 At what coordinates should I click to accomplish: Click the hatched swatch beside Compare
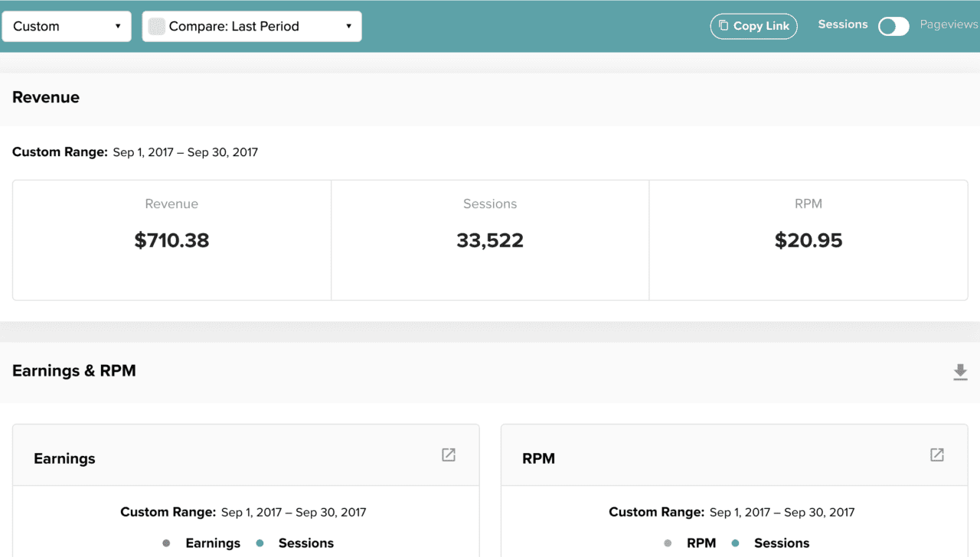point(156,26)
